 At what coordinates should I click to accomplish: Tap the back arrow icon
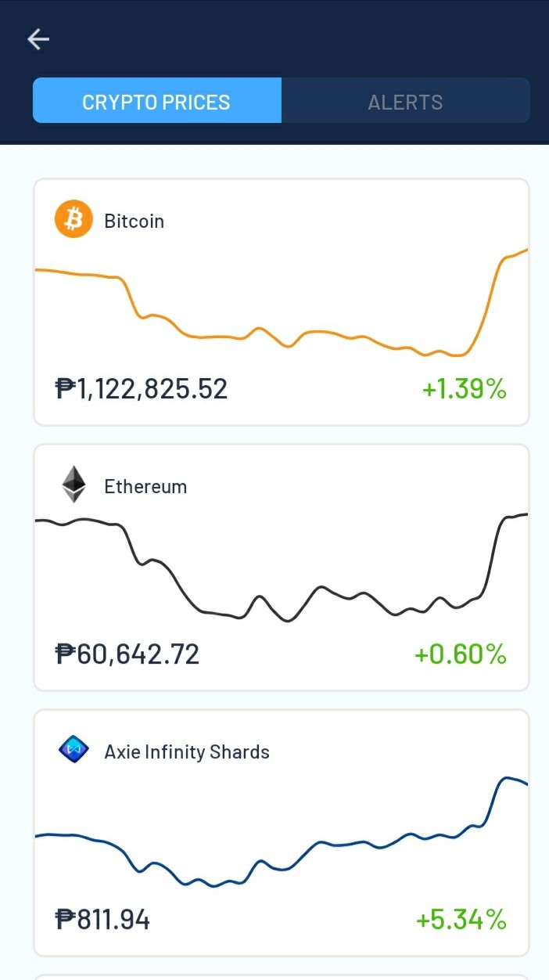[x=38, y=39]
